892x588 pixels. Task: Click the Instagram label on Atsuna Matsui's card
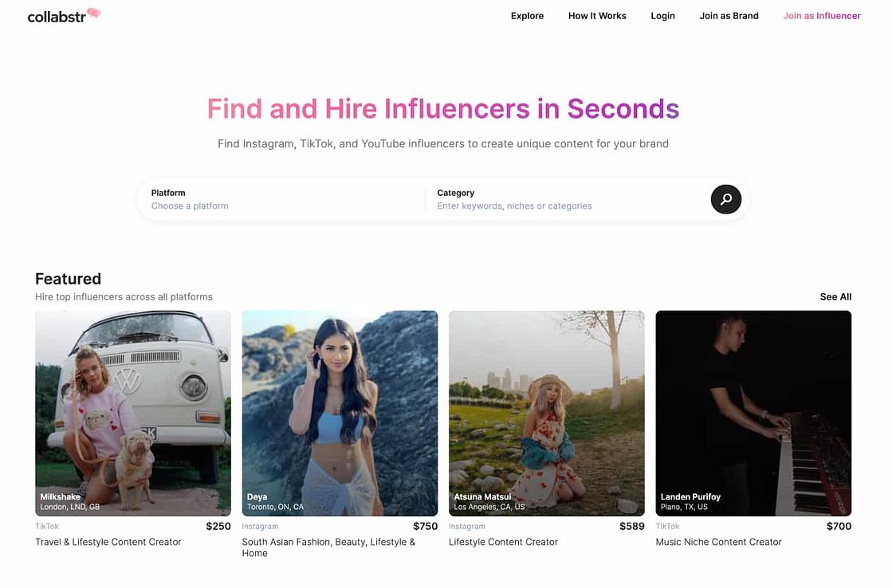tap(466, 526)
